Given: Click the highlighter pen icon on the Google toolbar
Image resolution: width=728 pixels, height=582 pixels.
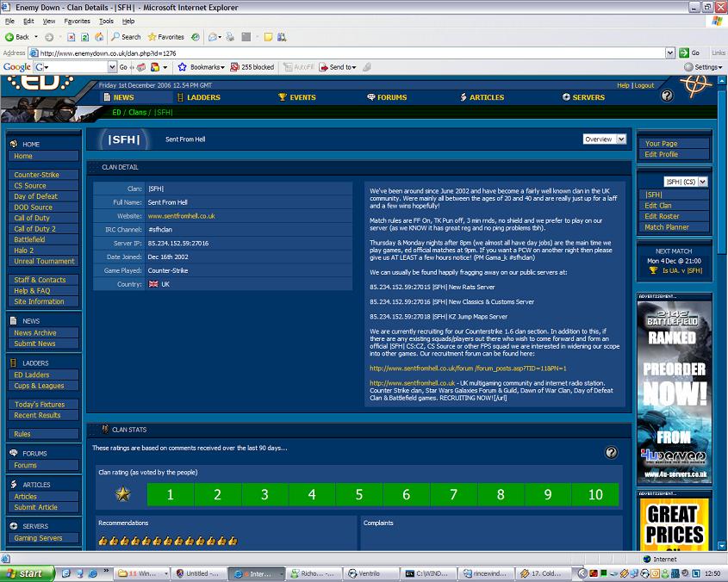Looking at the screenshot, I should 367,67.
